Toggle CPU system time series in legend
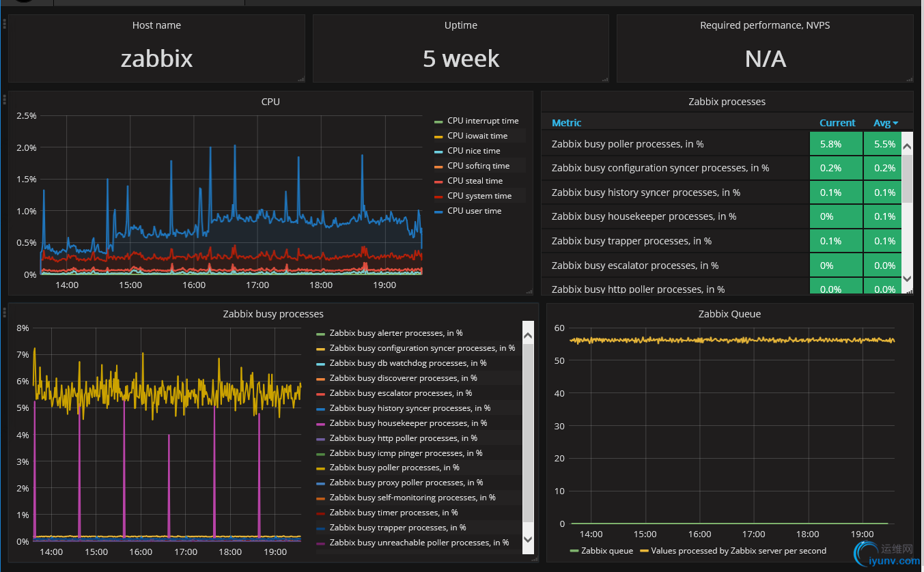 [x=479, y=196]
